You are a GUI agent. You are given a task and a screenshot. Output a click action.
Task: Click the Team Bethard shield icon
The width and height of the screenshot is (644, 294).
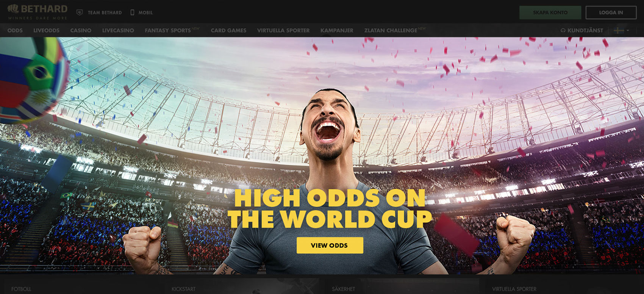80,13
